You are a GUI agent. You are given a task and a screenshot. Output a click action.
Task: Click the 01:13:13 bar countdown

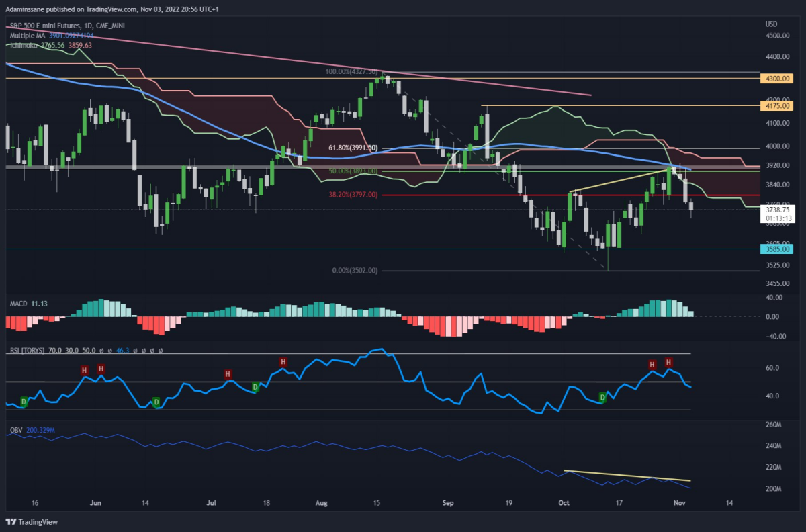tap(779, 218)
